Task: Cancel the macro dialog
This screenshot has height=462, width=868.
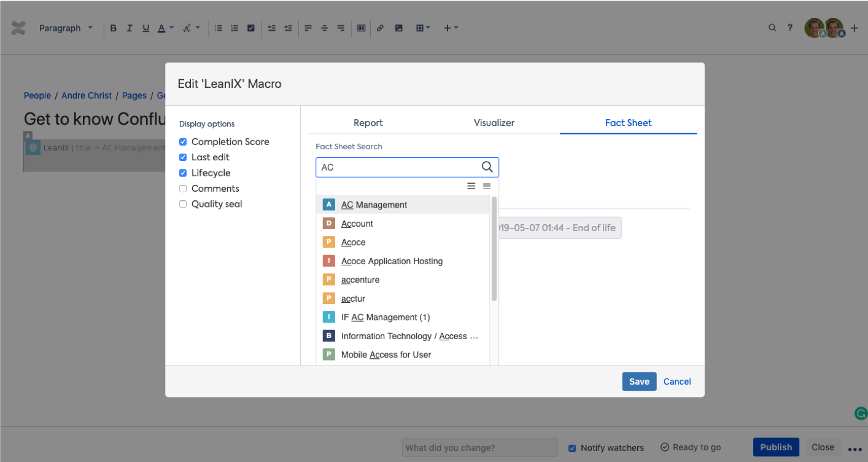Action: (x=677, y=382)
